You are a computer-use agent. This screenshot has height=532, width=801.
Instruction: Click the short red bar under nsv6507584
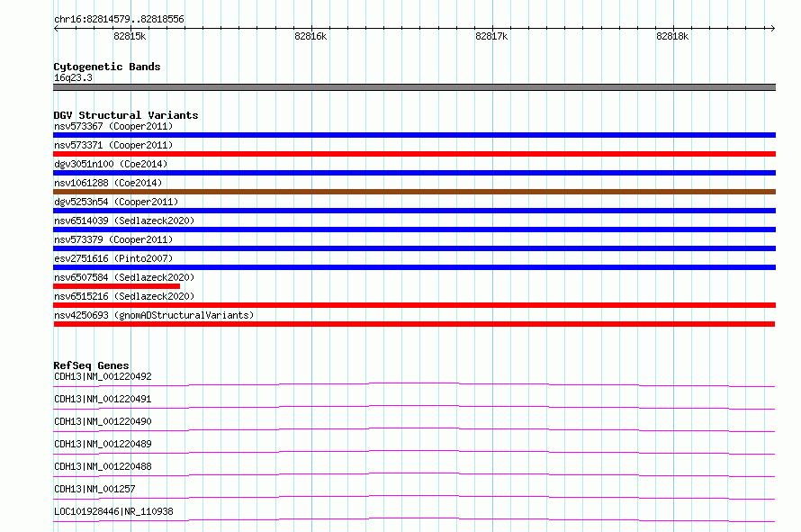(116, 286)
